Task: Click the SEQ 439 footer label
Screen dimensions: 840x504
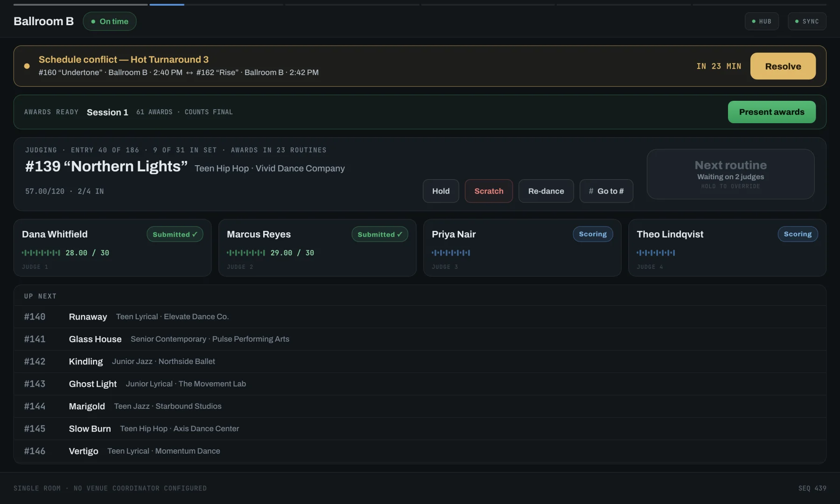Action: (x=812, y=488)
